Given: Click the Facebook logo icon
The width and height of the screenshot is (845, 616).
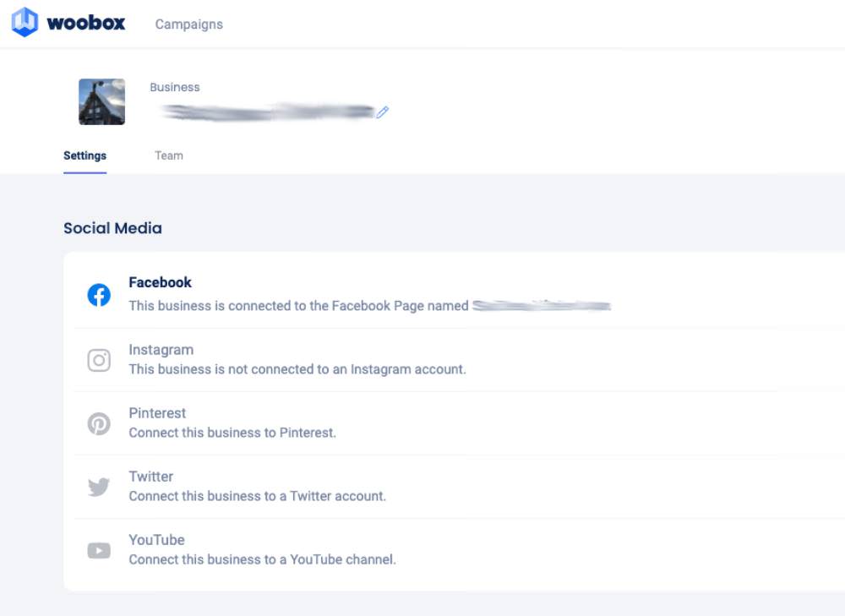Looking at the screenshot, I should 99,295.
